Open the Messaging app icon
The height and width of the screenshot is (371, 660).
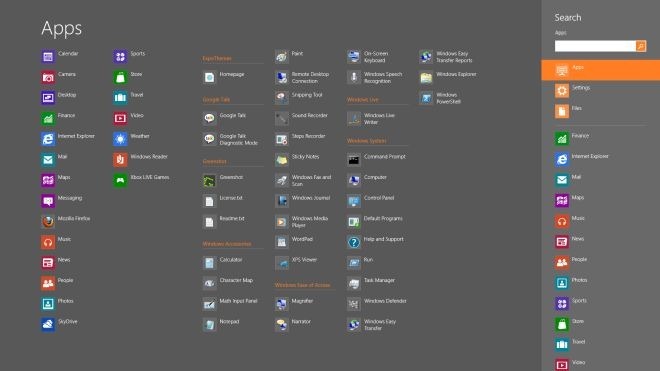[48, 201]
